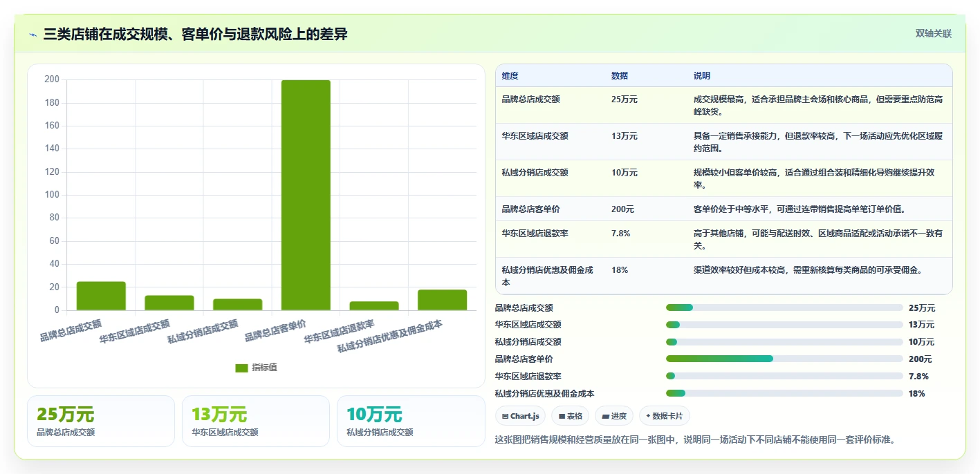
Task: Toggle the 指标值 legend swatch
Action: [x=241, y=368]
